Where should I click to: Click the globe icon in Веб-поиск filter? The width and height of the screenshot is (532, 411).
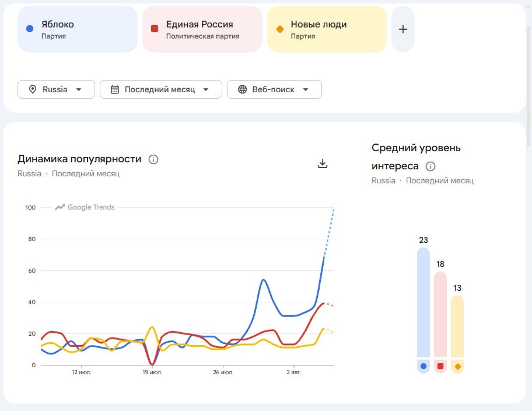242,89
